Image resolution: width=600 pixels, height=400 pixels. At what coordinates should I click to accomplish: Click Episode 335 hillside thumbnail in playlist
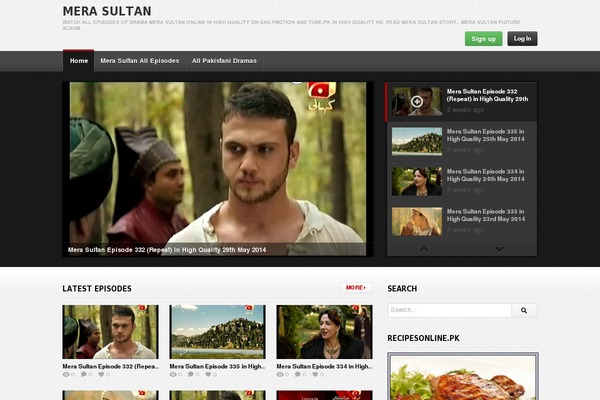pyautogui.click(x=417, y=142)
